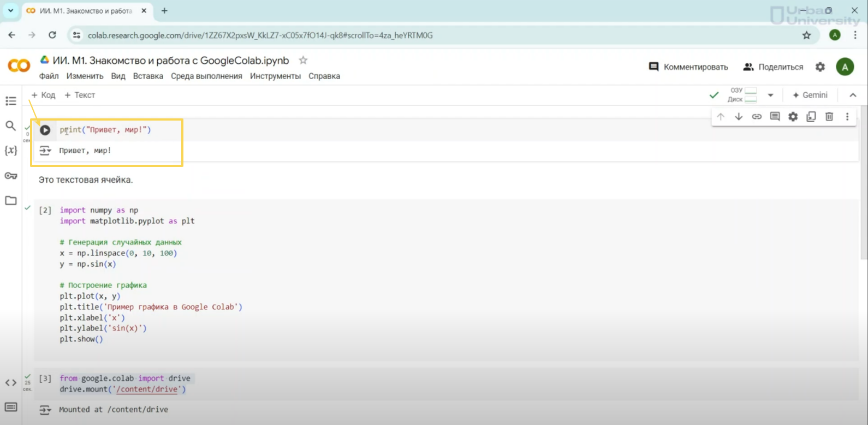This screenshot has width=868, height=425.
Task: Delete the selected cell with trash icon
Action: 829,116
